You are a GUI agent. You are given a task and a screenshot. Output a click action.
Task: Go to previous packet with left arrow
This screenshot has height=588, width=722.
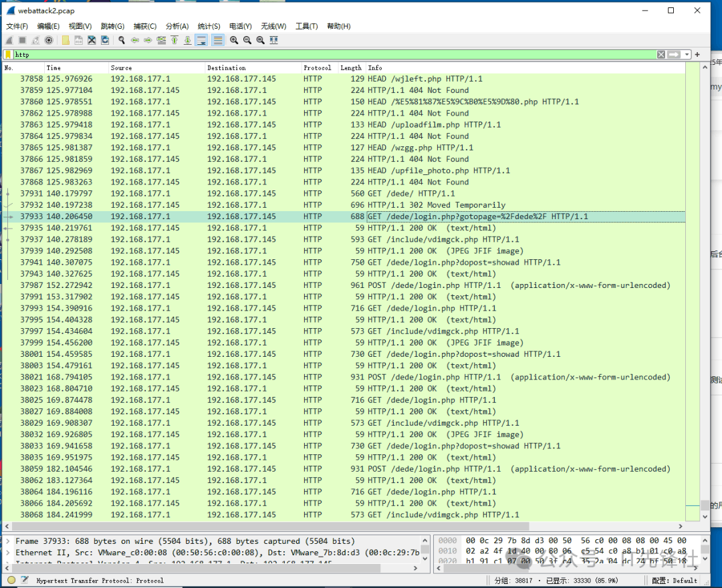tap(135, 40)
